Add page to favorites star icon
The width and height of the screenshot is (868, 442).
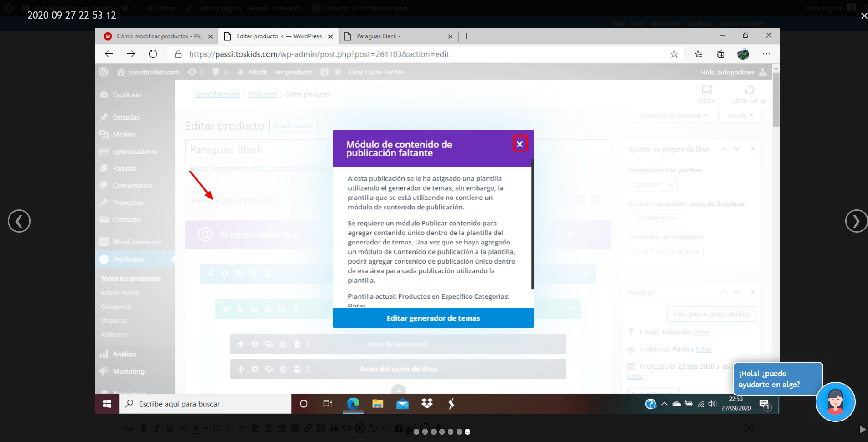point(674,54)
